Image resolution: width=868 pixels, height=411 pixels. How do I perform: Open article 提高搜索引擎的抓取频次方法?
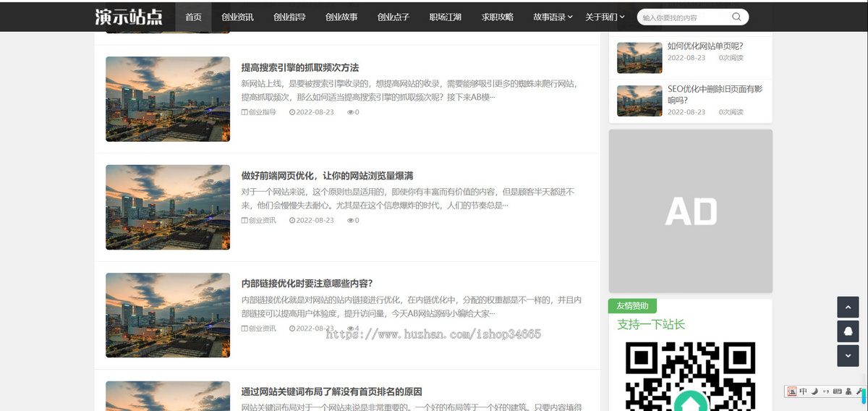(x=299, y=67)
